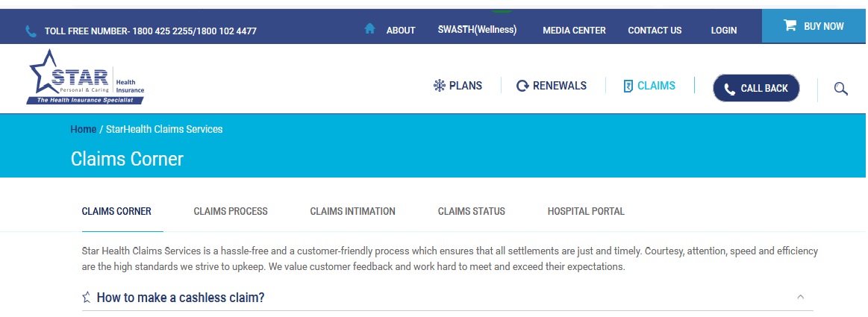Viewport: 868px width, 317px height.
Task: Collapse the cashless claim section chevron
Action: coord(800,297)
